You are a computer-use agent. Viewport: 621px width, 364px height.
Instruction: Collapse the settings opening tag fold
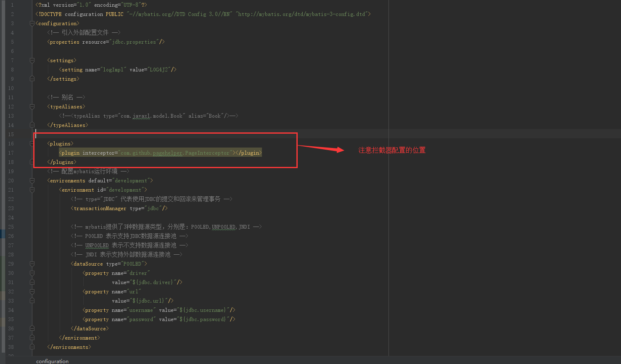(x=32, y=61)
